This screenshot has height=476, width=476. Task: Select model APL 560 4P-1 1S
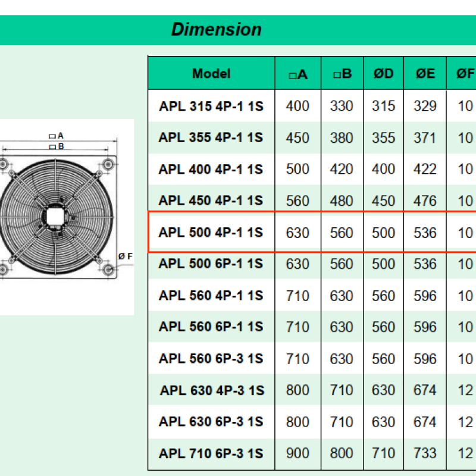click(211, 296)
